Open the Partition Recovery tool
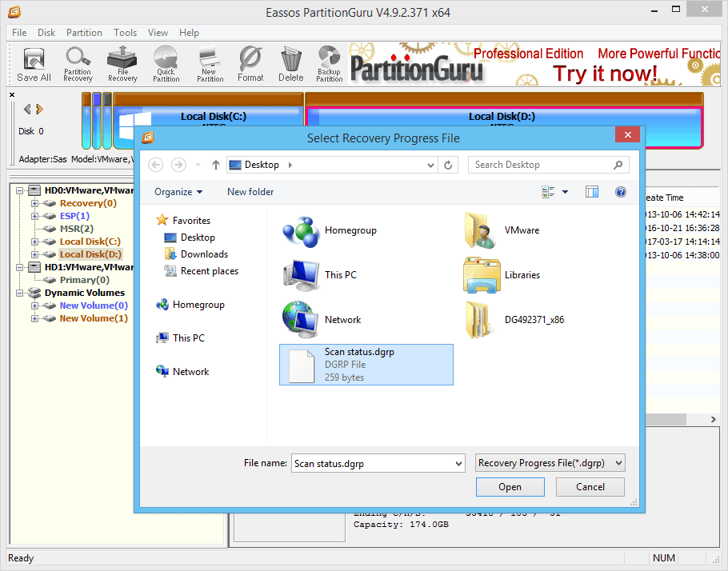Image resolution: width=728 pixels, height=571 pixels. click(78, 65)
